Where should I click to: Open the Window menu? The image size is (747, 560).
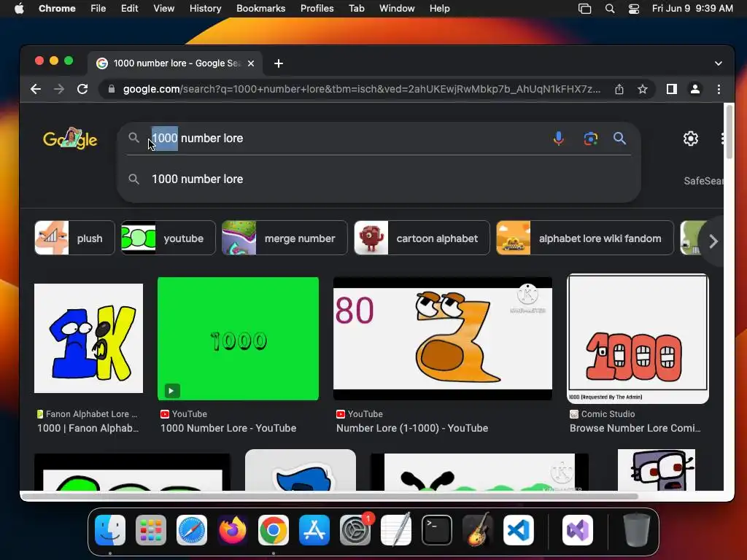coord(397,8)
